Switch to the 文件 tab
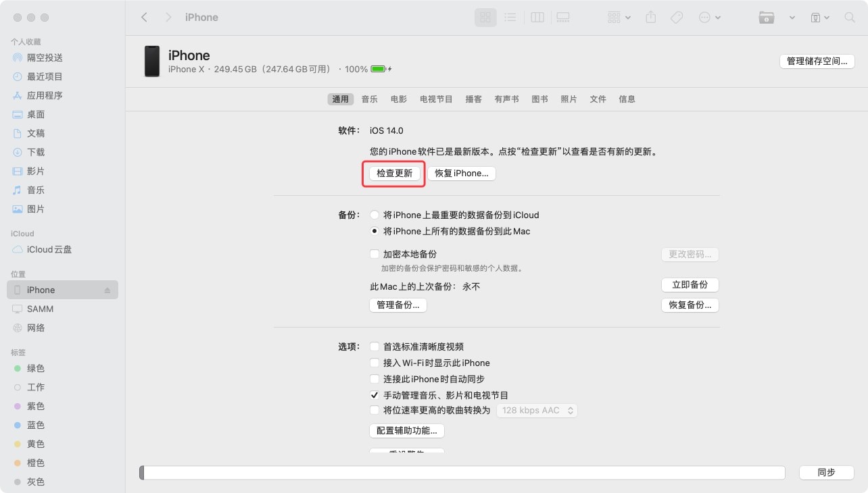 coord(598,99)
